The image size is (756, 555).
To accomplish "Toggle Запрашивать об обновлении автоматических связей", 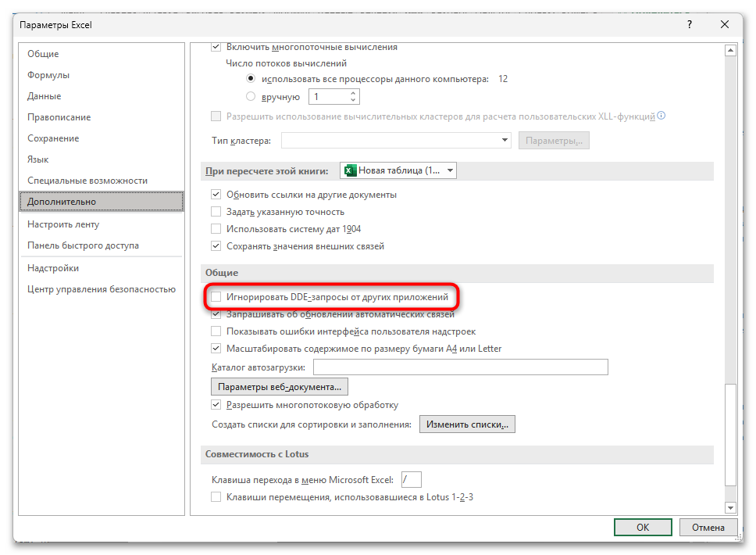I will [x=216, y=314].
